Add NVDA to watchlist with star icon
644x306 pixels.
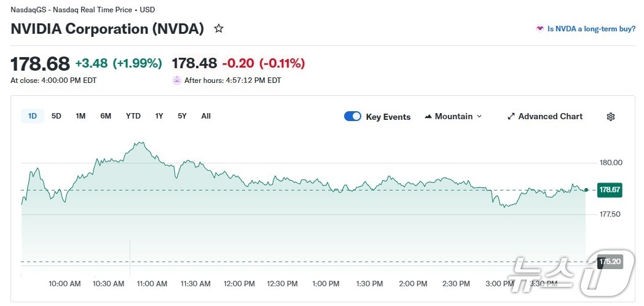[219, 29]
